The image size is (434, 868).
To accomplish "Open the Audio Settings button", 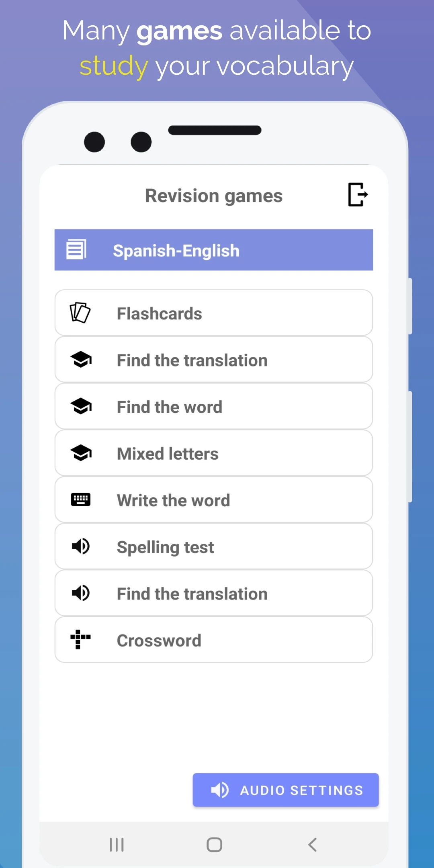I will click(286, 790).
